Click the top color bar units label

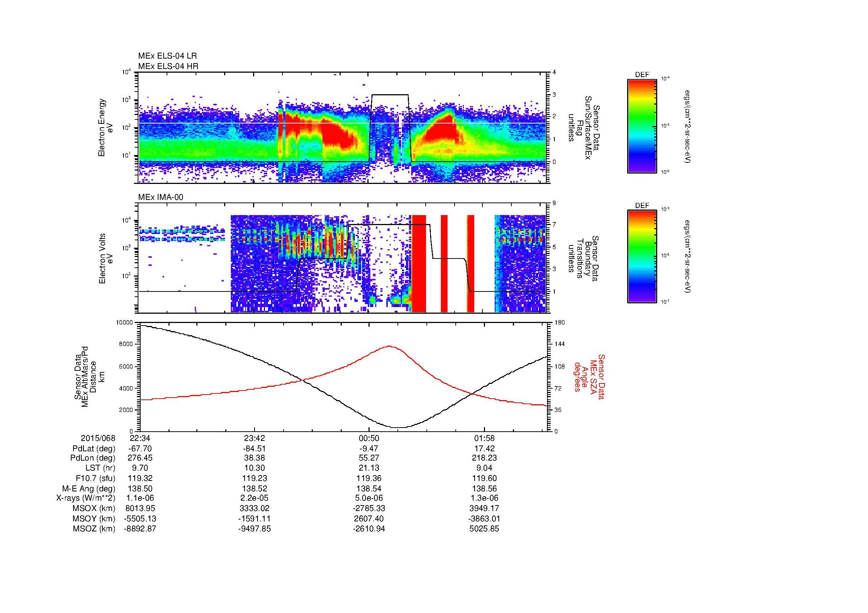pos(688,126)
